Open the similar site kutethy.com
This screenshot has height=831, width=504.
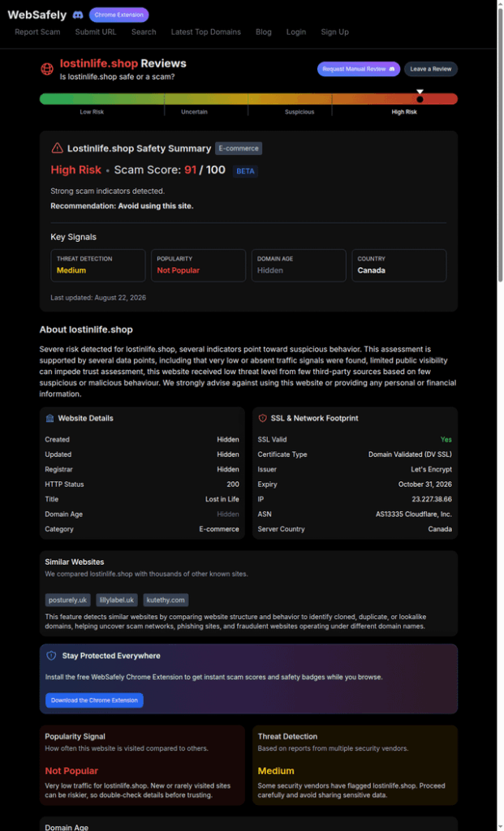point(166,600)
